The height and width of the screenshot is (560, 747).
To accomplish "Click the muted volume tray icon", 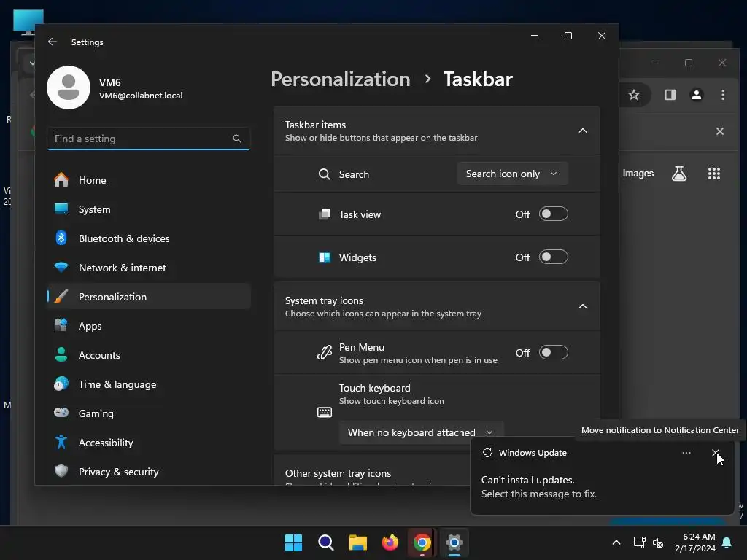I will click(x=658, y=542).
